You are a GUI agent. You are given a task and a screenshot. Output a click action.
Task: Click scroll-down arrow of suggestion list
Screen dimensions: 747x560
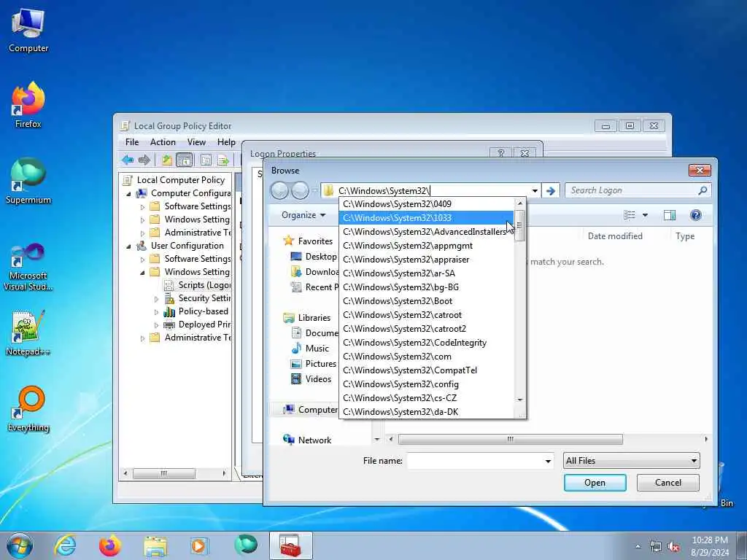click(x=519, y=400)
